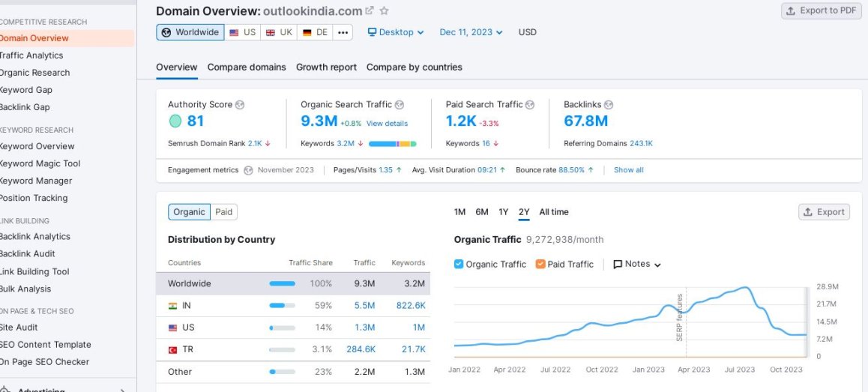Switch distribution to Organic toggle
The width and height of the screenshot is (868, 392).
pyautogui.click(x=190, y=212)
